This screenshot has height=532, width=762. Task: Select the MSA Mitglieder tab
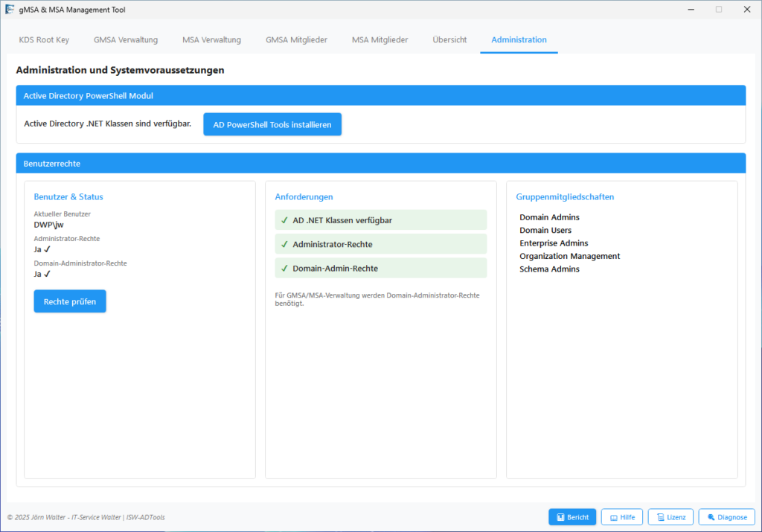click(x=380, y=39)
